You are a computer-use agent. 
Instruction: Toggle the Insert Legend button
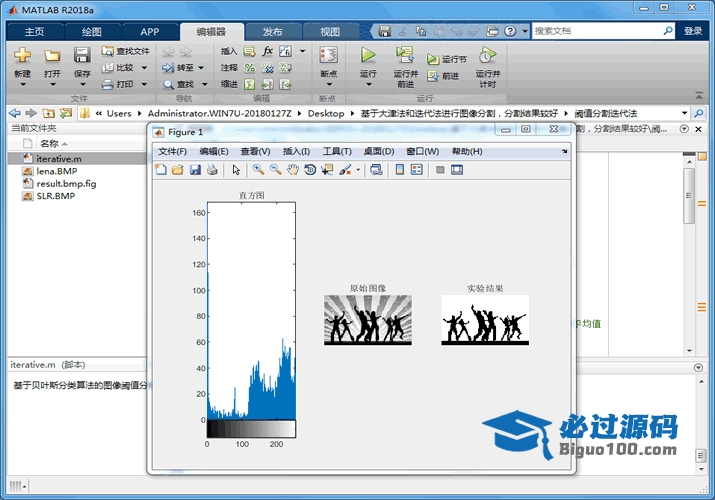click(x=416, y=170)
